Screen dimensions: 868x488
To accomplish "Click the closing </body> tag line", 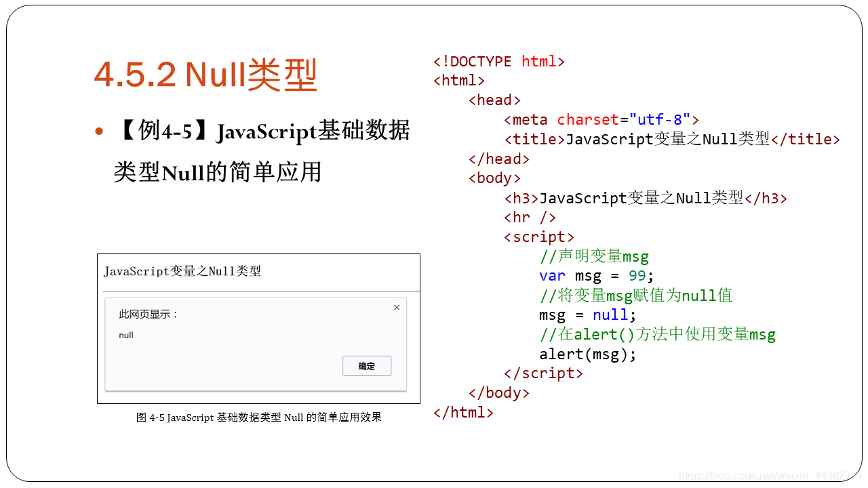I will pyautogui.click(x=499, y=393).
